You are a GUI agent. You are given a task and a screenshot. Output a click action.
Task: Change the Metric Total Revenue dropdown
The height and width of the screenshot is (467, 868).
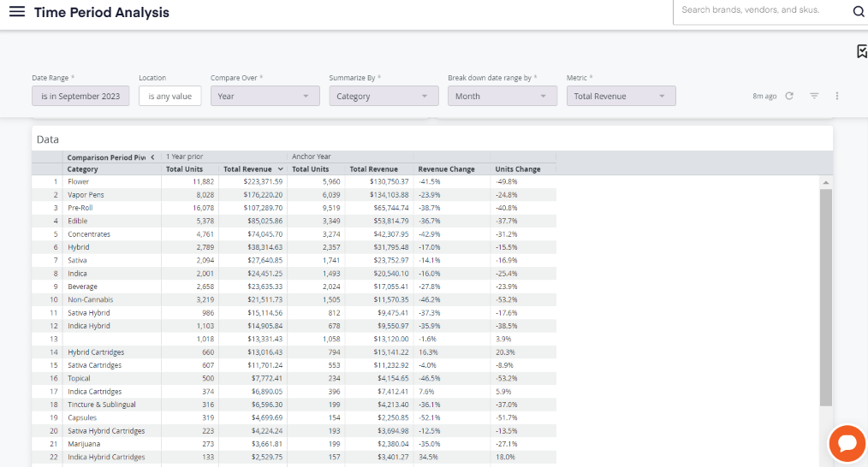pos(621,96)
